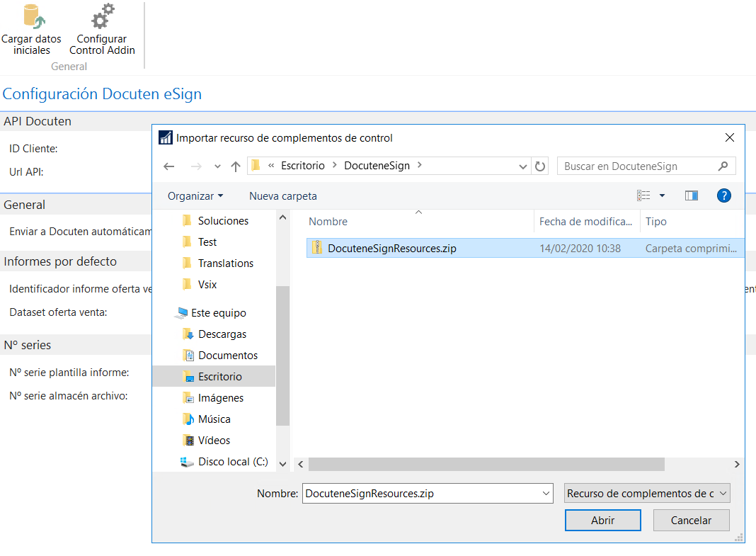Click the Cargar datos iniciales ribbon icon
Image resolution: width=756 pixels, height=556 pixels.
coord(33,16)
